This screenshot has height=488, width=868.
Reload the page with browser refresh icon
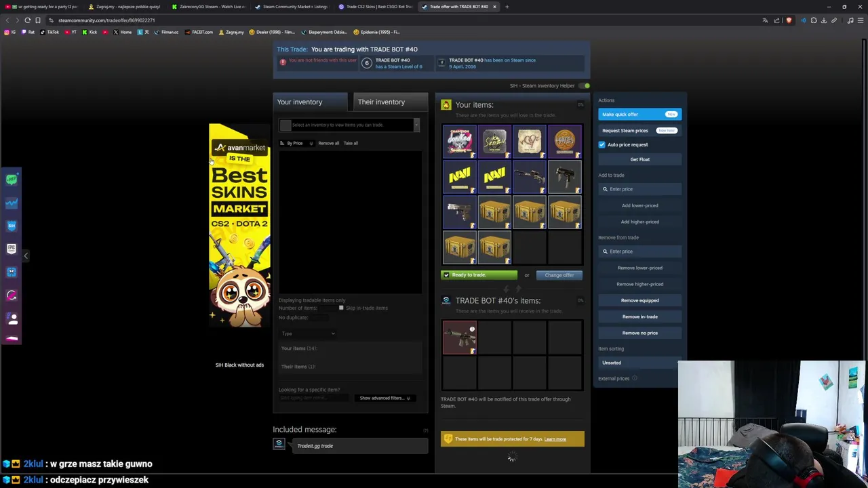point(28,20)
